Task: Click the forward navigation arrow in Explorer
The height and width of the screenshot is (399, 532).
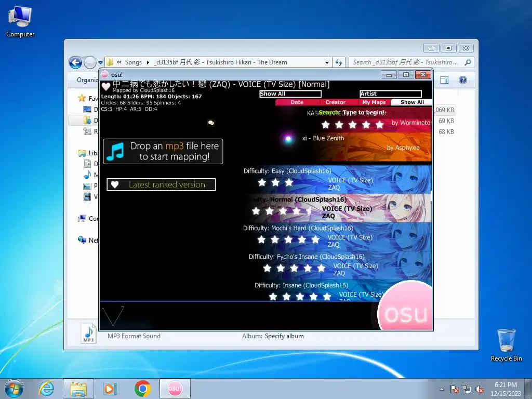Action: [x=90, y=62]
